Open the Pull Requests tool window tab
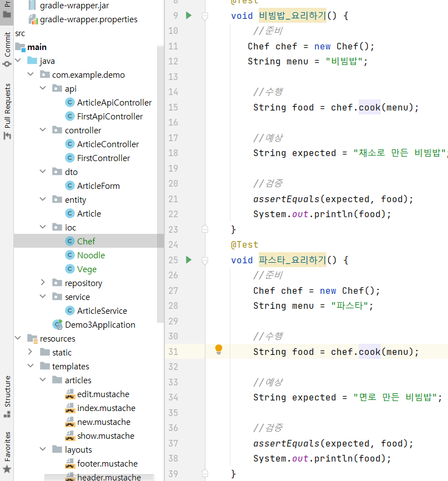The image size is (448, 481). coord(7,111)
